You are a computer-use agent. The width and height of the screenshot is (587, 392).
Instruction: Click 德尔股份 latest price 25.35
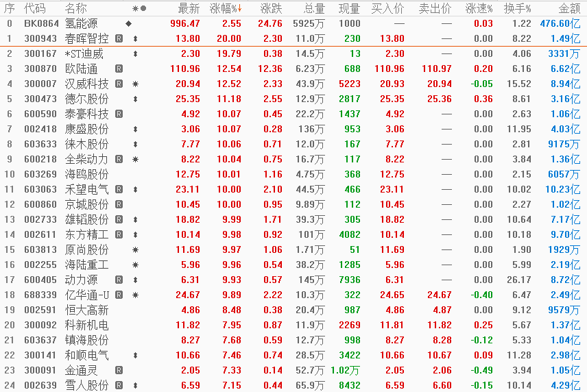[188, 99]
